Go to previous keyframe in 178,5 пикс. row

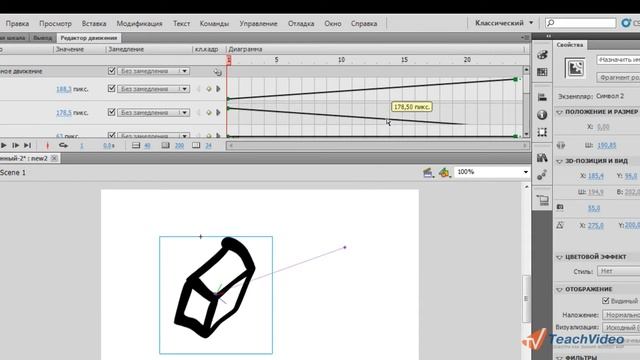coord(199,113)
